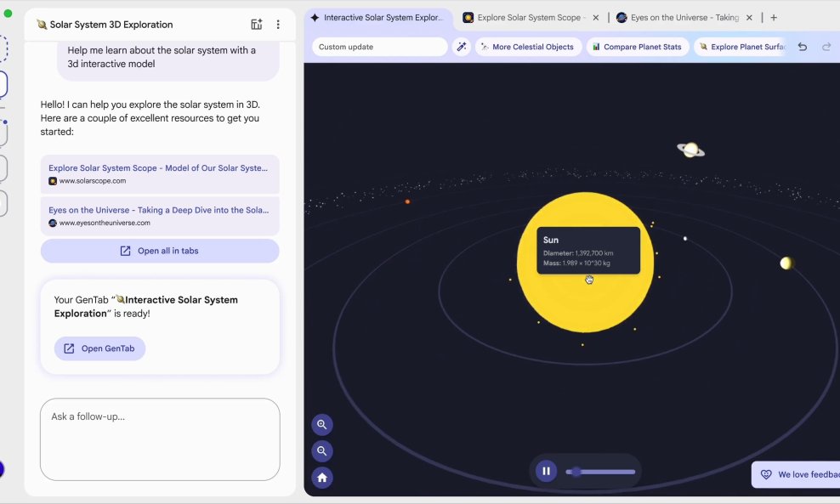Image resolution: width=840 pixels, height=504 pixels.
Task: Reset view with the home button
Action: pos(322,478)
